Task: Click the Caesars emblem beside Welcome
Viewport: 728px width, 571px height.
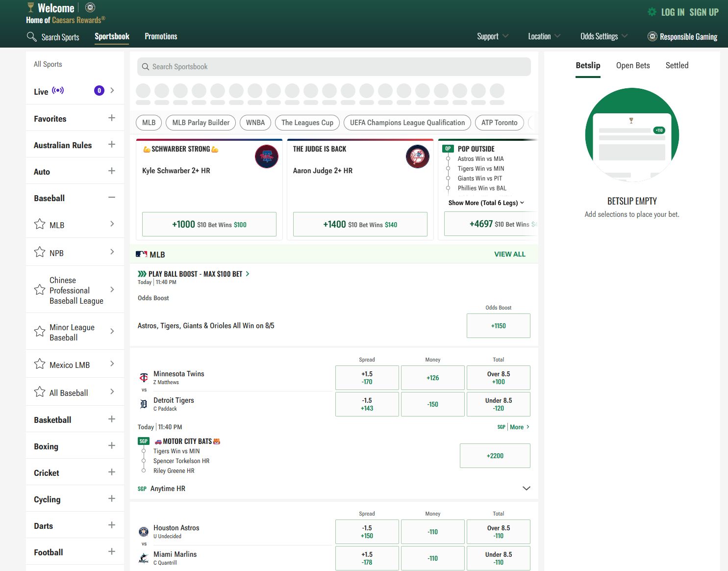Action: pyautogui.click(x=90, y=8)
